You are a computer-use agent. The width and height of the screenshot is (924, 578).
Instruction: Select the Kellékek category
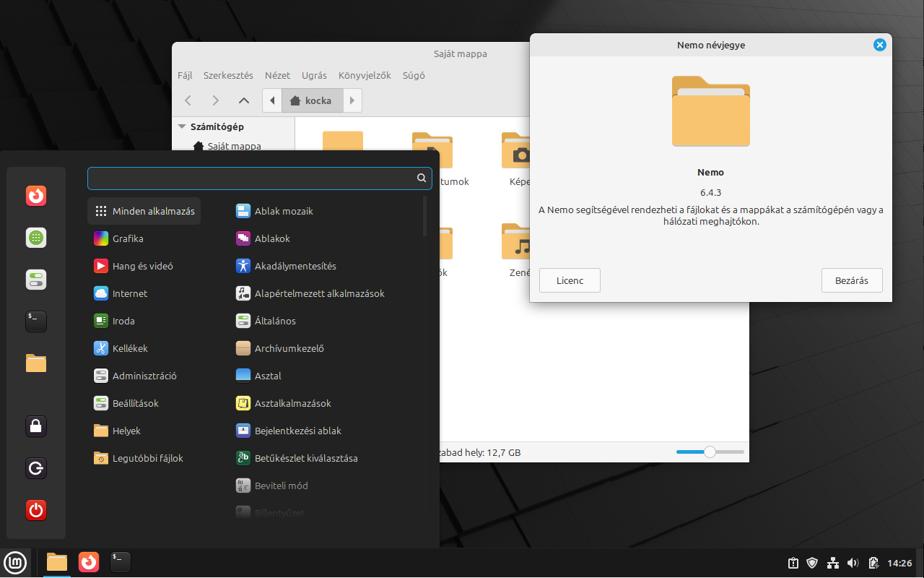coord(144,348)
